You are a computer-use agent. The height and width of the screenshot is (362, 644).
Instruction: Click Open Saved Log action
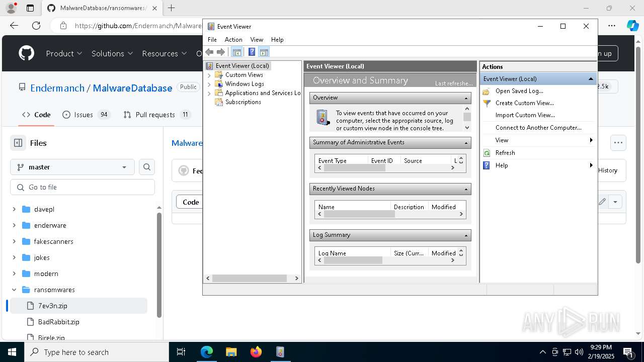(x=519, y=91)
